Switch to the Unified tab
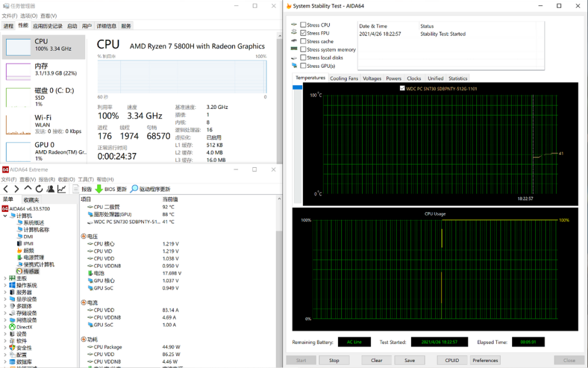588x368 pixels. tap(435, 78)
